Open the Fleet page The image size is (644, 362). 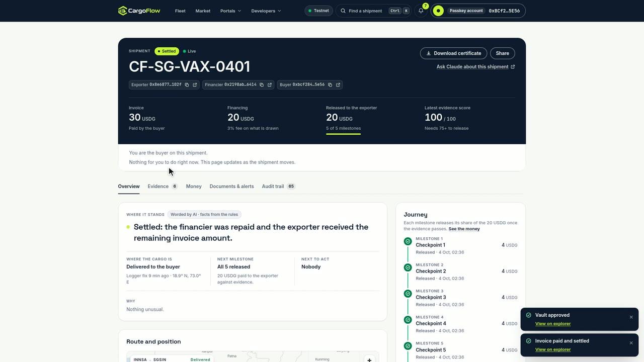coord(180,11)
